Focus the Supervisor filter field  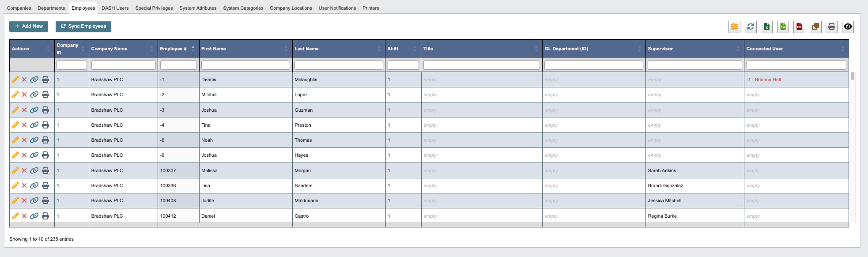click(x=694, y=65)
